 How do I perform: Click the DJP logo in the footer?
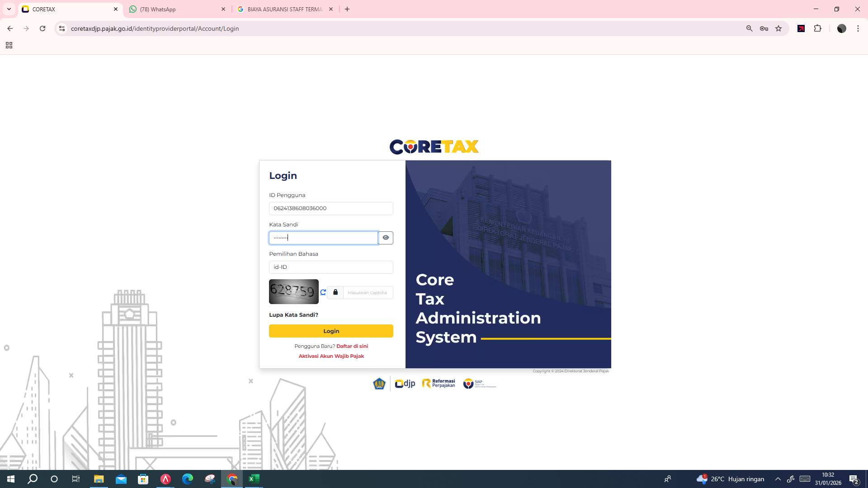[x=405, y=383]
